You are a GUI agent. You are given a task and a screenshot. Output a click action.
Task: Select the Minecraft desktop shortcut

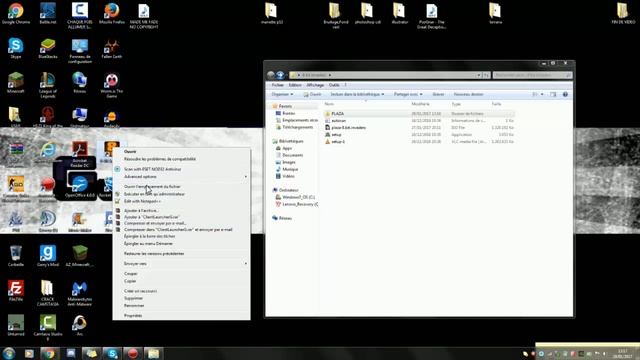16,82
